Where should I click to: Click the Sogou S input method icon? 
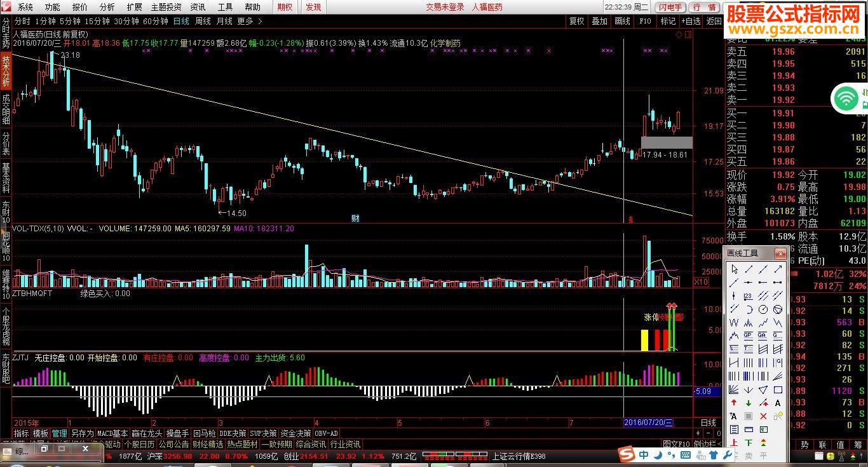point(626,455)
